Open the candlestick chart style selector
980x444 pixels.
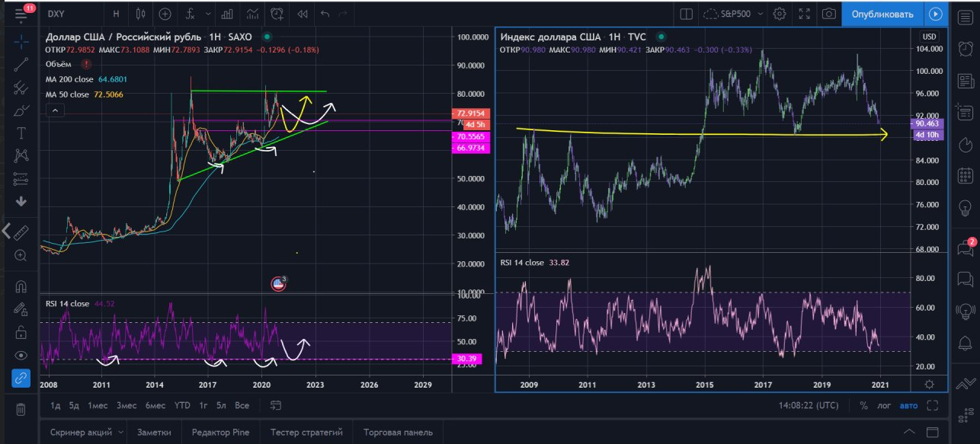[140, 14]
